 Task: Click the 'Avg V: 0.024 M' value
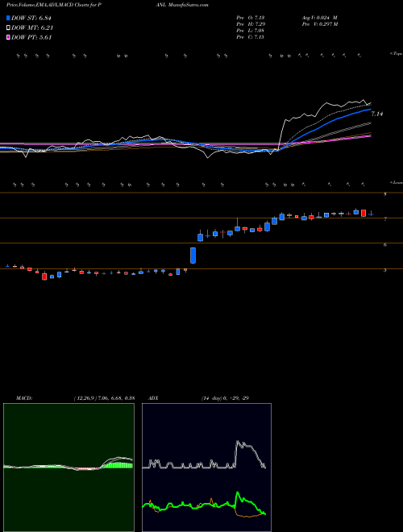319,18
